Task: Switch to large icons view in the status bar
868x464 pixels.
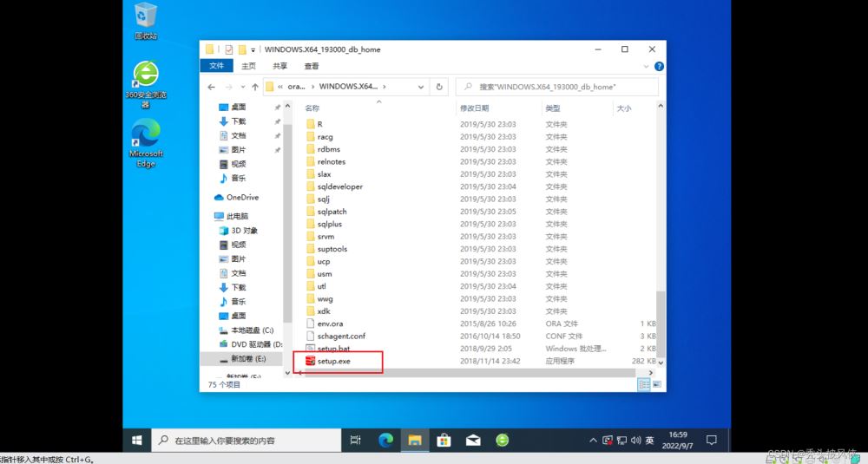Action: (657, 384)
